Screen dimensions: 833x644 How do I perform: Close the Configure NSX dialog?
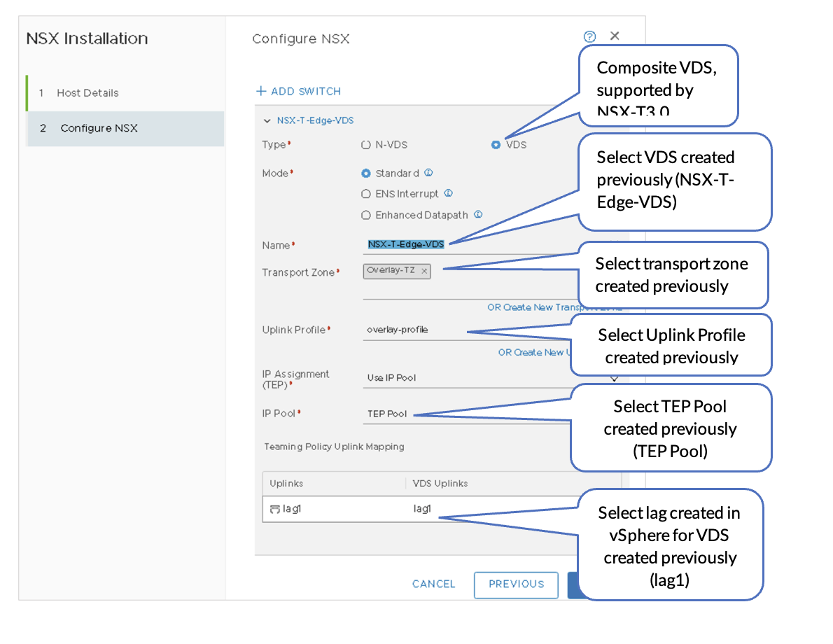(x=615, y=36)
